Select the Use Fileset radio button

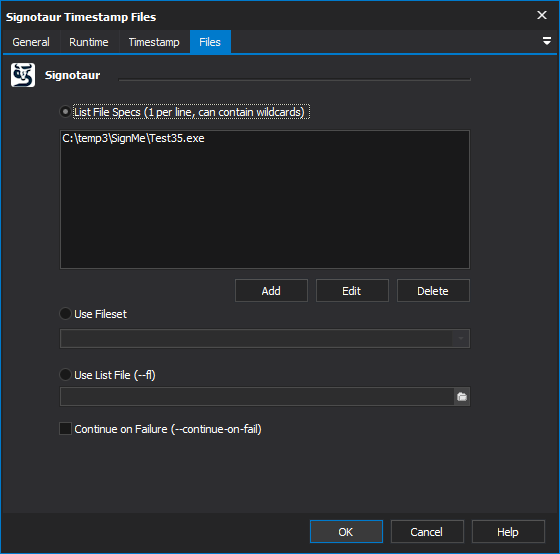65,314
